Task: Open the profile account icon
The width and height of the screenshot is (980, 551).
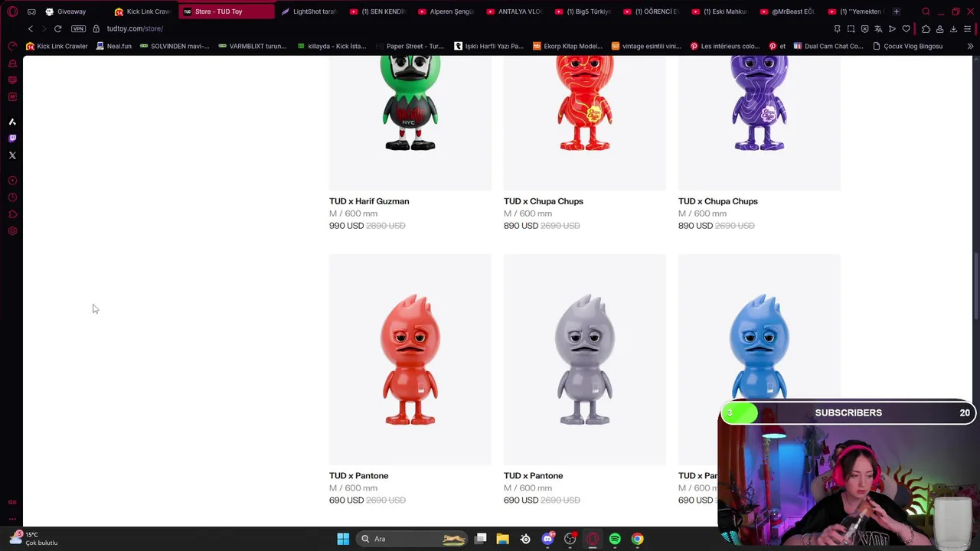Action: pyautogui.click(x=939, y=29)
